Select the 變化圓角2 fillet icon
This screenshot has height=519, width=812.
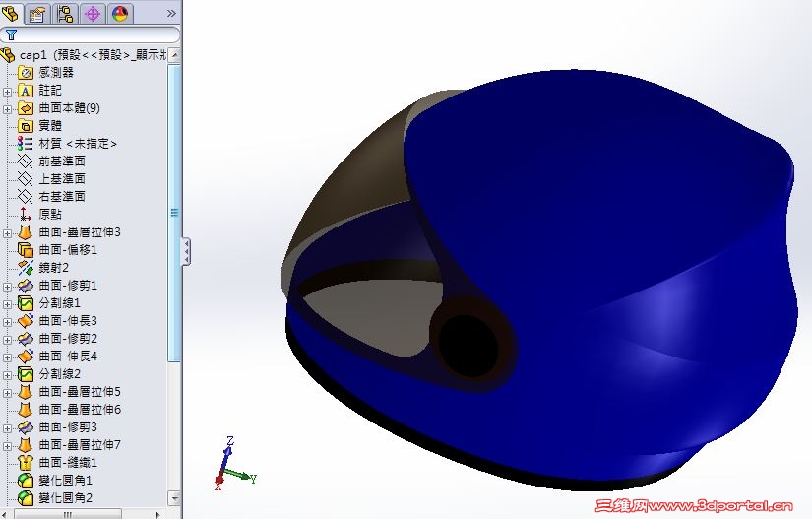[26, 497]
